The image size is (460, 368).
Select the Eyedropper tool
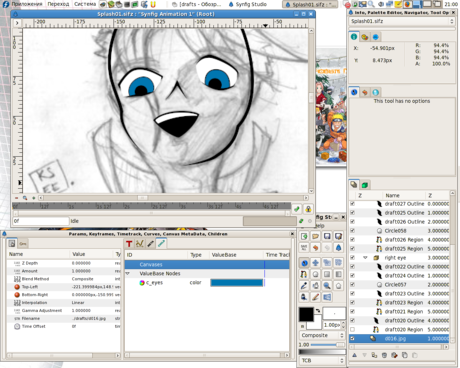tap(304, 286)
